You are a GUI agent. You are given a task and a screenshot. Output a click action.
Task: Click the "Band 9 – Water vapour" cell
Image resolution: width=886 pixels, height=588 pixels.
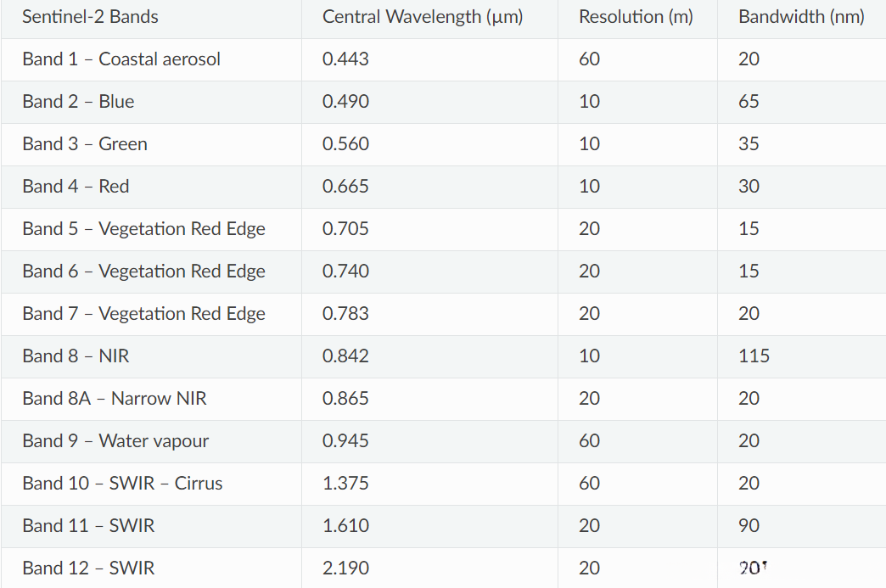point(115,441)
